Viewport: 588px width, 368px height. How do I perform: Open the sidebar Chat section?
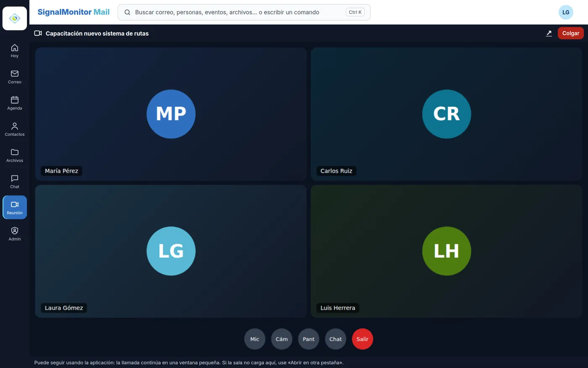[15, 181]
